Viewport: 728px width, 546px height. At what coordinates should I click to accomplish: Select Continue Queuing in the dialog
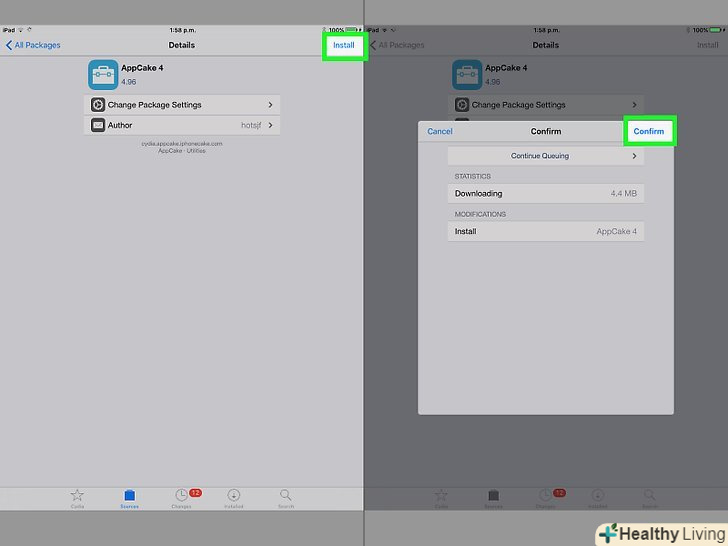[x=546, y=156]
